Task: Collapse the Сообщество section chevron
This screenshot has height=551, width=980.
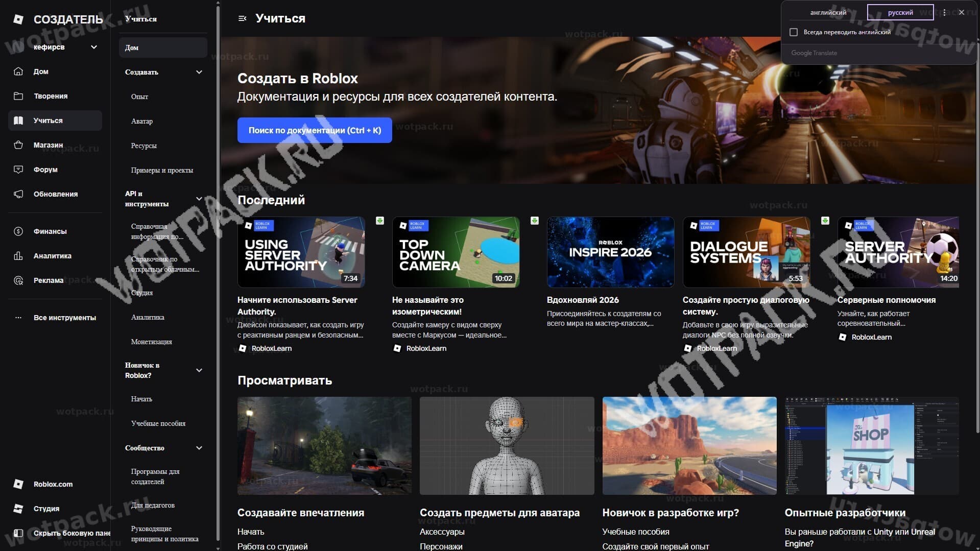Action: pyautogui.click(x=199, y=448)
